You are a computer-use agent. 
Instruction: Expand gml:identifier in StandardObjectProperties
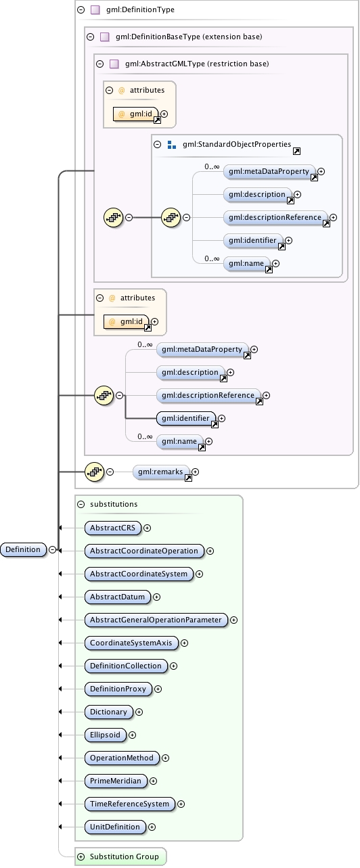point(289,240)
